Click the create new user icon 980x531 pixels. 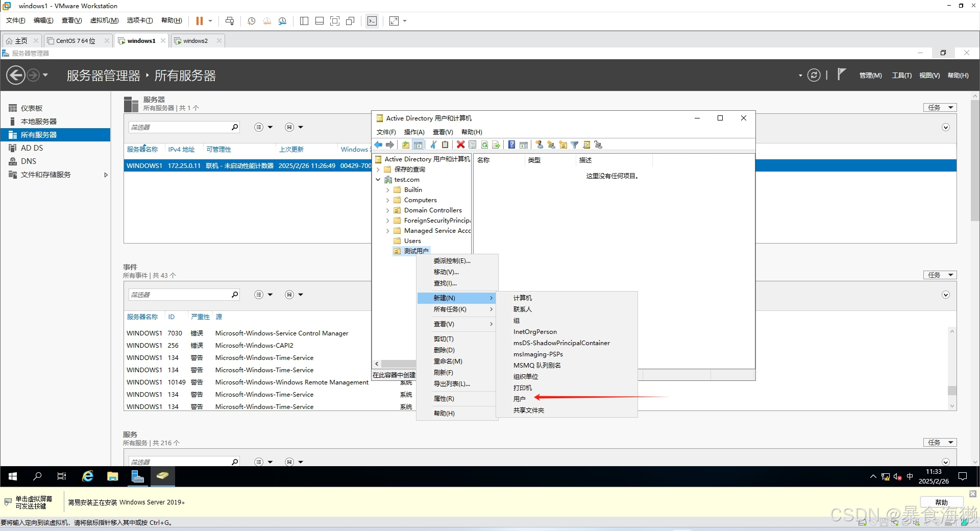(x=539, y=145)
